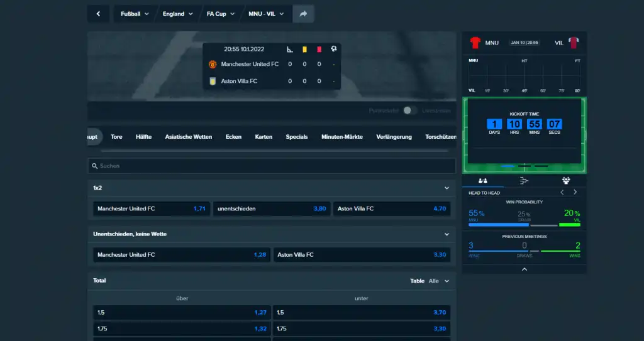Screen dimensions: 644x341
Task: Bet Aston Villa draw no bet 3,30
Action: point(362,255)
